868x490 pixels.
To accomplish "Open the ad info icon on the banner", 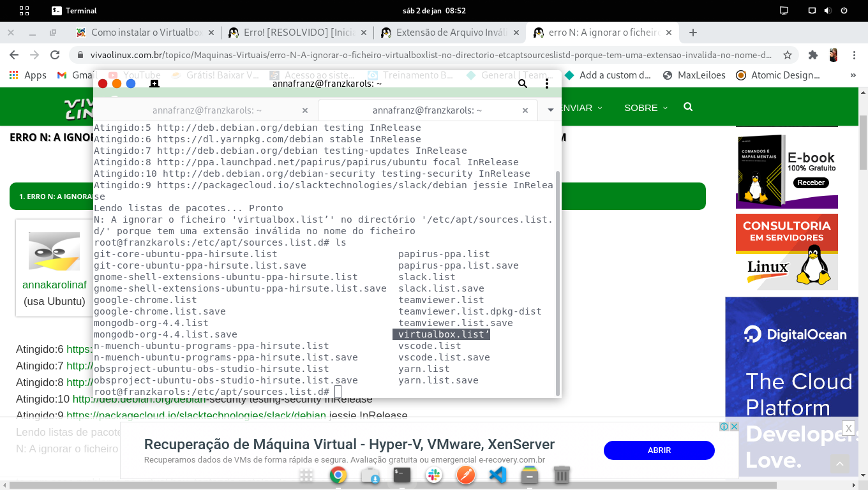I will click(x=724, y=426).
